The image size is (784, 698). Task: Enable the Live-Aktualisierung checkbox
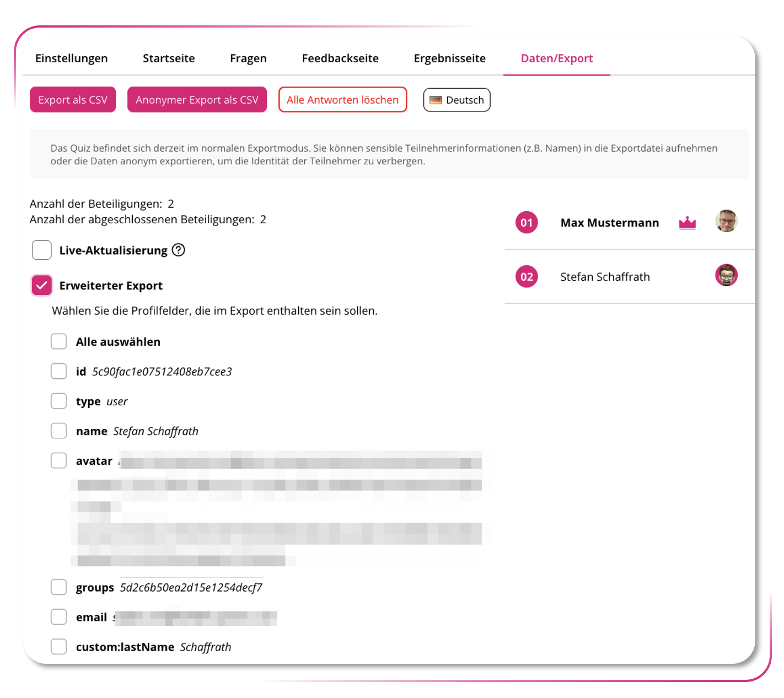(x=42, y=250)
